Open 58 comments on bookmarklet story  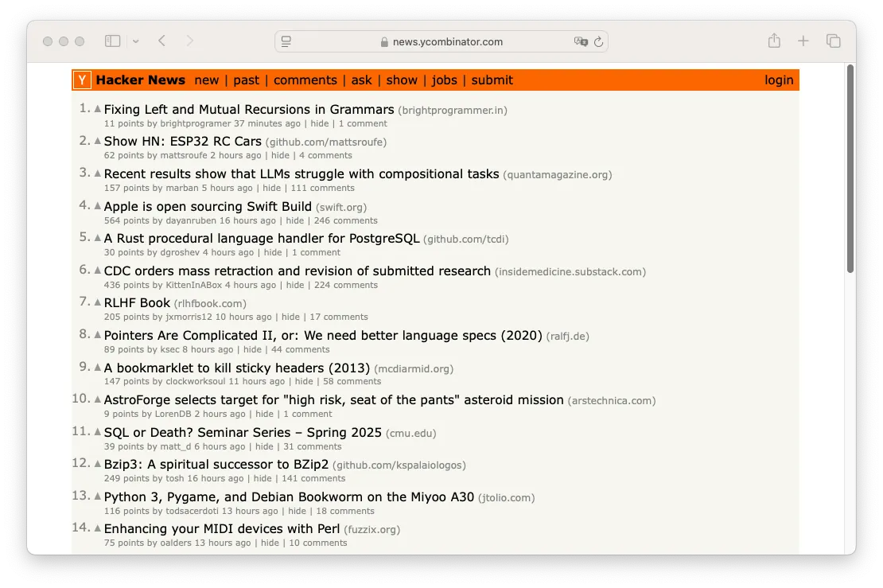click(x=352, y=381)
